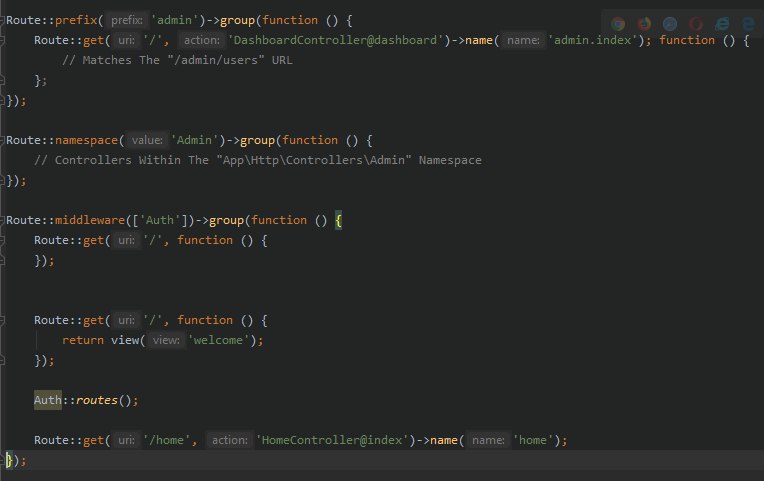Click the 'admin.index' route name string
The width and height of the screenshot is (764, 481).
(592, 40)
